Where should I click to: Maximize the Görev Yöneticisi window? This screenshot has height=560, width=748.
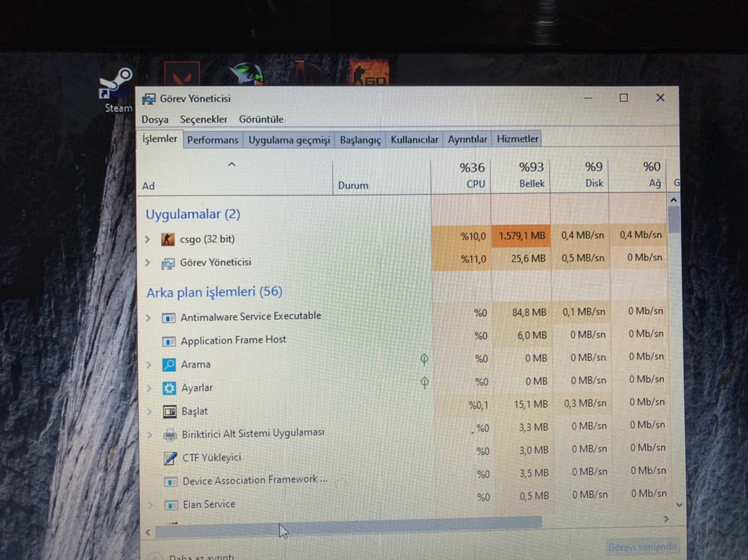pyautogui.click(x=624, y=98)
